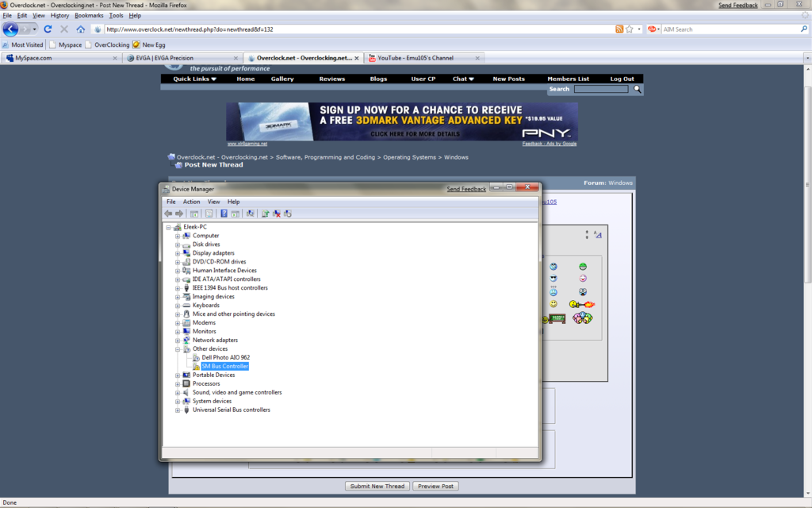This screenshot has height=508, width=812.
Task: Select the Update driver software icon
Action: tap(266, 213)
